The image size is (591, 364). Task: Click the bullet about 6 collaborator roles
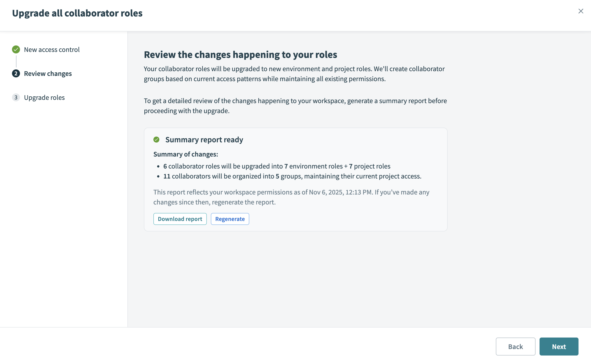tap(277, 166)
